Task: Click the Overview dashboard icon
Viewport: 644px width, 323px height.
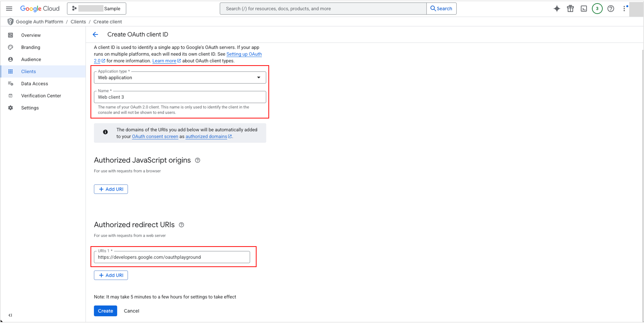Action: 11,35
